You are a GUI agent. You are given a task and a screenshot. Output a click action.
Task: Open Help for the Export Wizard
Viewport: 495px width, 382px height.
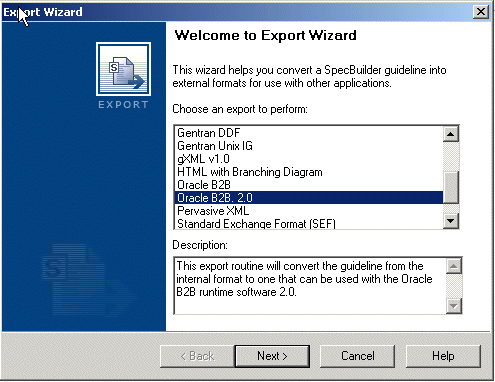[x=443, y=356]
